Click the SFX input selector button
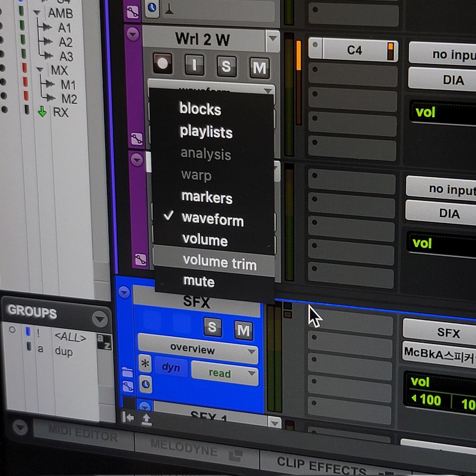This screenshot has width=476, height=476. click(440, 331)
